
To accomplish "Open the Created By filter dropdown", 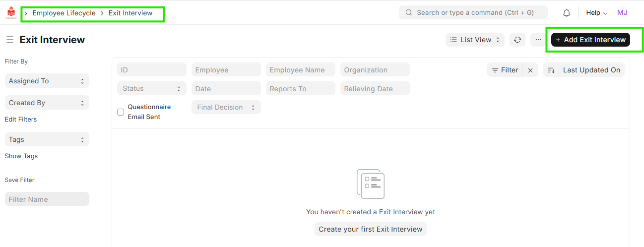I will (47, 103).
